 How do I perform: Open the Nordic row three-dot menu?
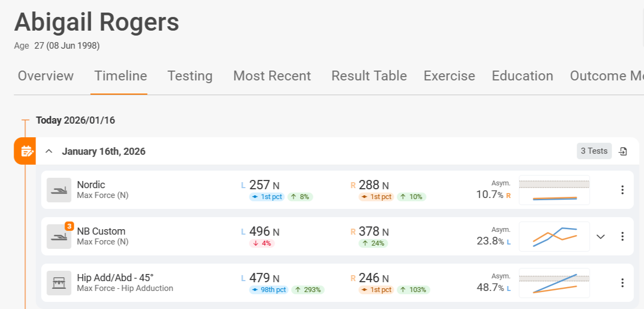coord(622,190)
